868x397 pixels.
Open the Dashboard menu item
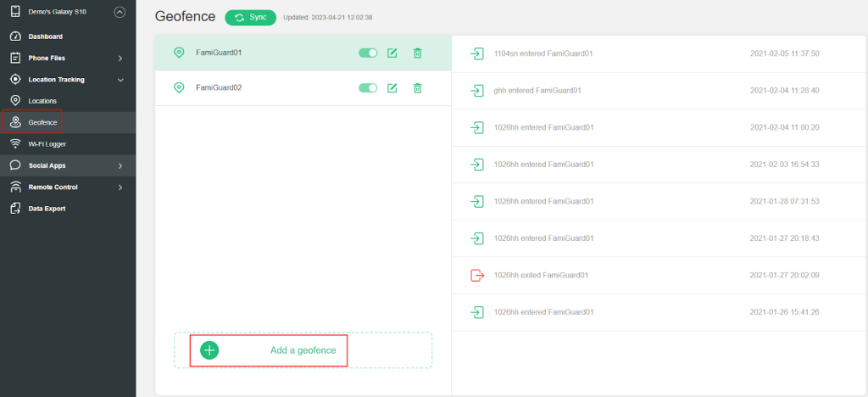[46, 36]
